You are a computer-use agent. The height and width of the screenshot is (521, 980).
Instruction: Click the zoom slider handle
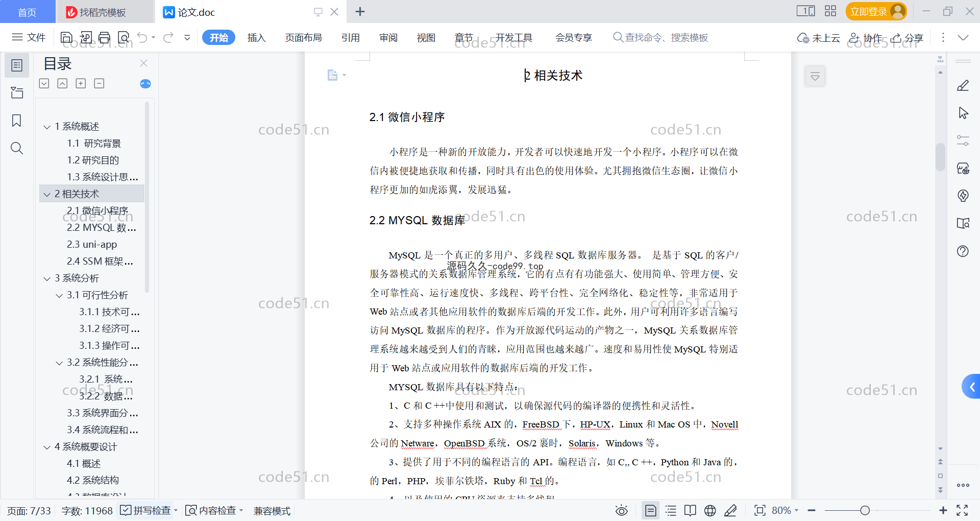(x=865, y=510)
